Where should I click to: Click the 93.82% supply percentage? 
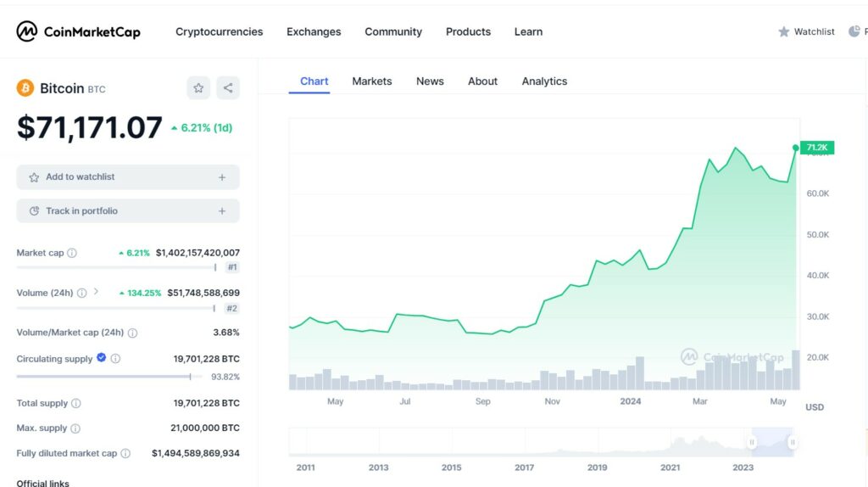(x=225, y=377)
